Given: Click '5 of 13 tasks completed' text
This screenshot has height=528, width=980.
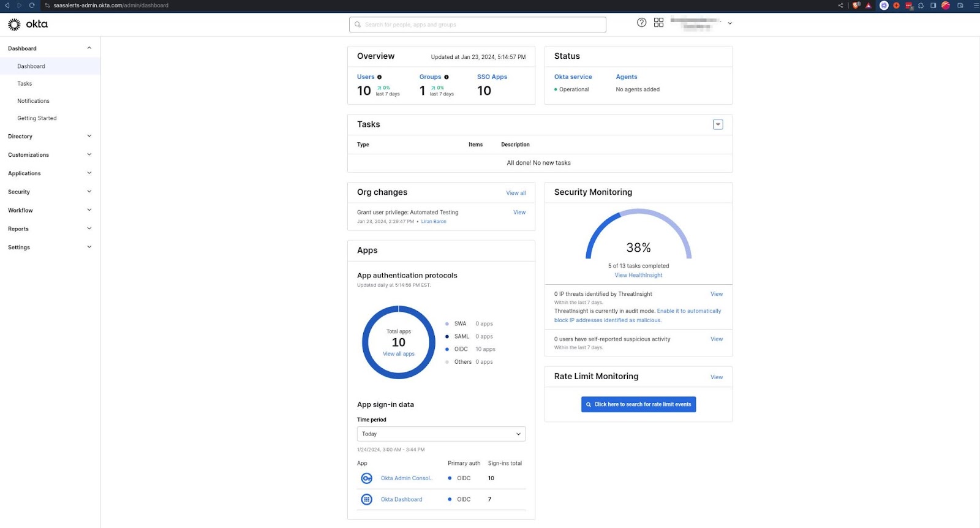Looking at the screenshot, I should [638, 266].
